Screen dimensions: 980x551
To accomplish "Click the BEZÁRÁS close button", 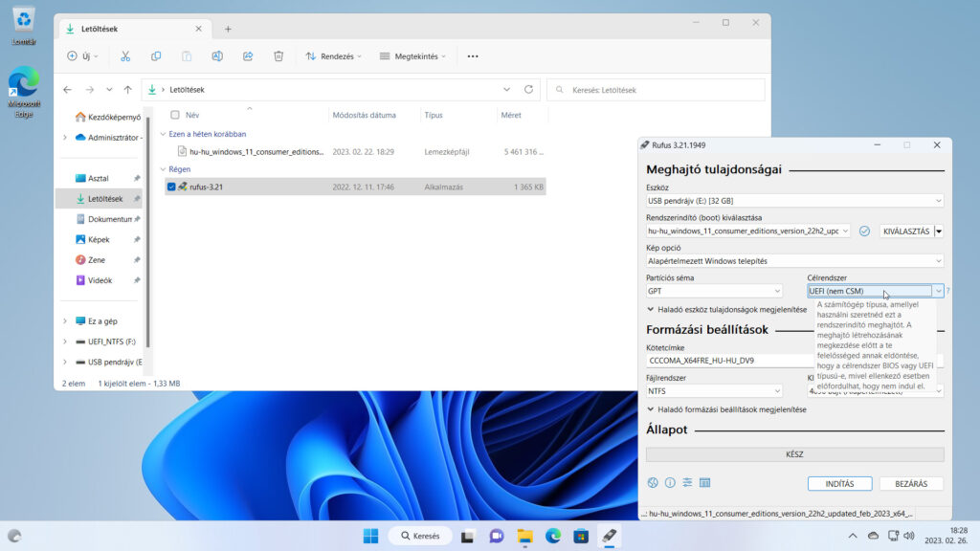I will (911, 483).
